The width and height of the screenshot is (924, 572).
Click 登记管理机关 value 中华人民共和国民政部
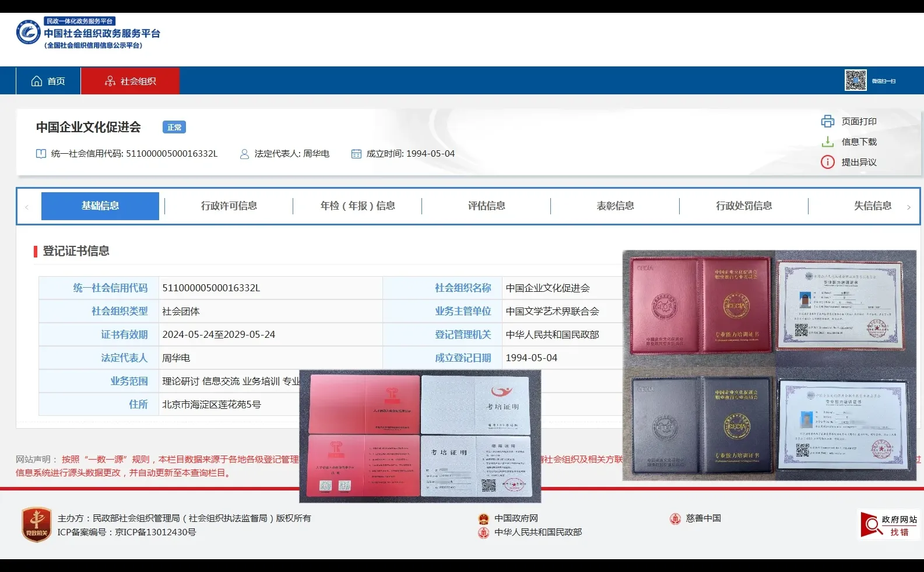tap(553, 334)
